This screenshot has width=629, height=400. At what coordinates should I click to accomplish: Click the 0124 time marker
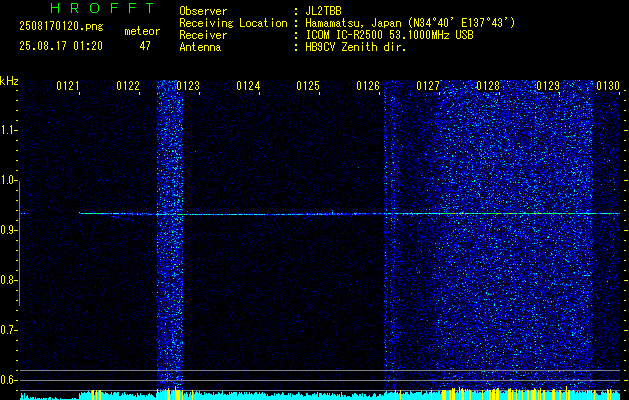click(x=248, y=85)
